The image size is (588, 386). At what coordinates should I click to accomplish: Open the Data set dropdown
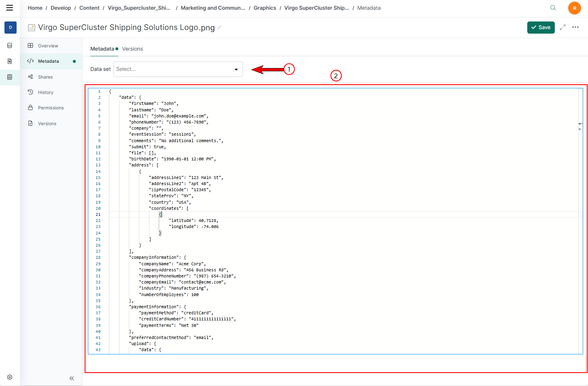pyautogui.click(x=174, y=69)
